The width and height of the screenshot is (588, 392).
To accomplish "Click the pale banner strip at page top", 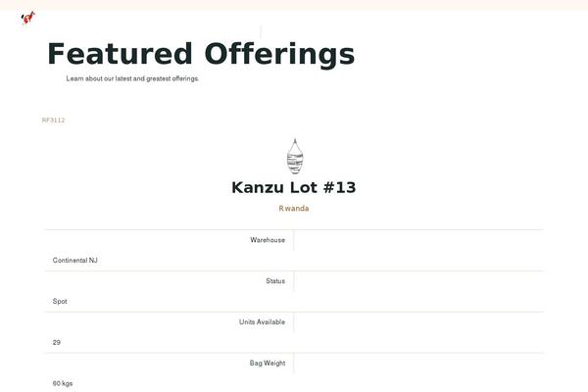I will 294,5.
